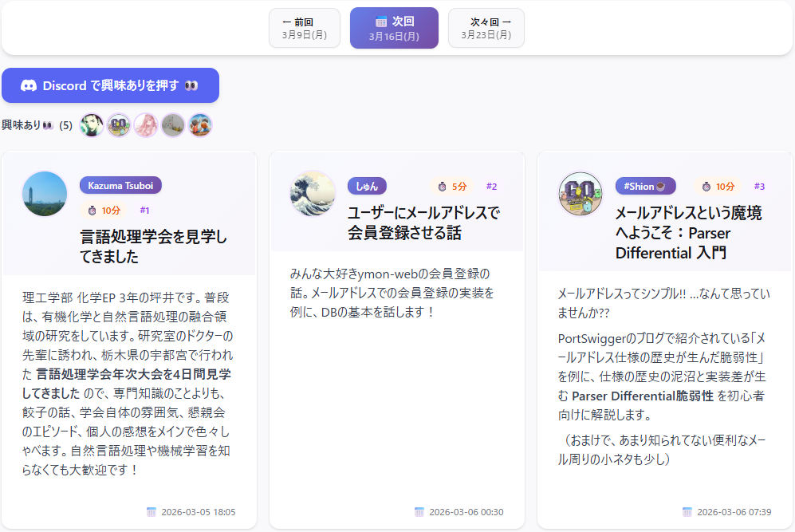Click the しゅん presenter name tag
This screenshot has width=795, height=532.
(367, 186)
